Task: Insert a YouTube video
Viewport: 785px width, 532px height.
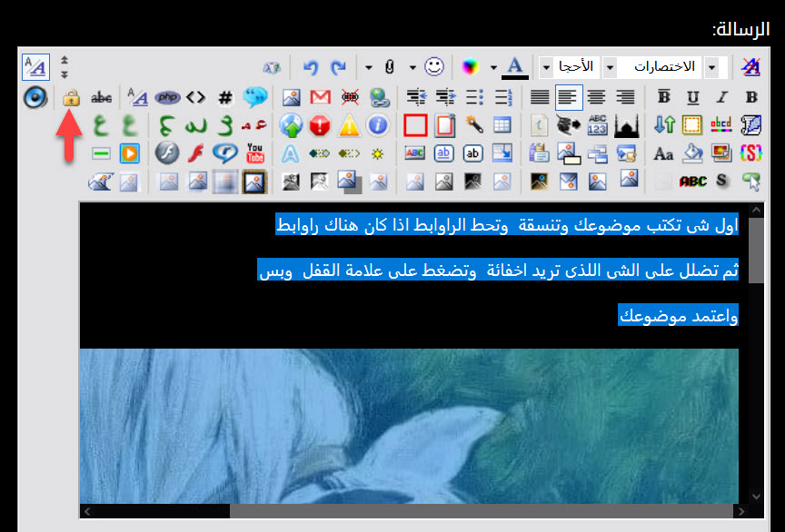Action: 254,153
